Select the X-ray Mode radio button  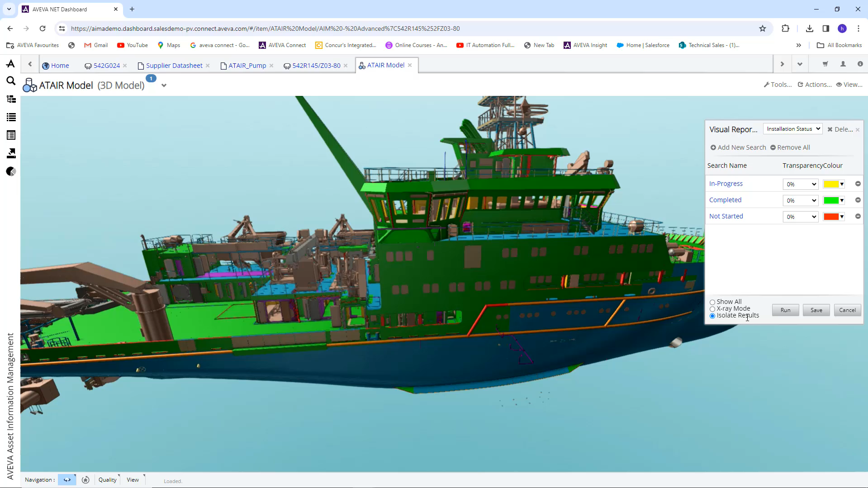coord(712,309)
